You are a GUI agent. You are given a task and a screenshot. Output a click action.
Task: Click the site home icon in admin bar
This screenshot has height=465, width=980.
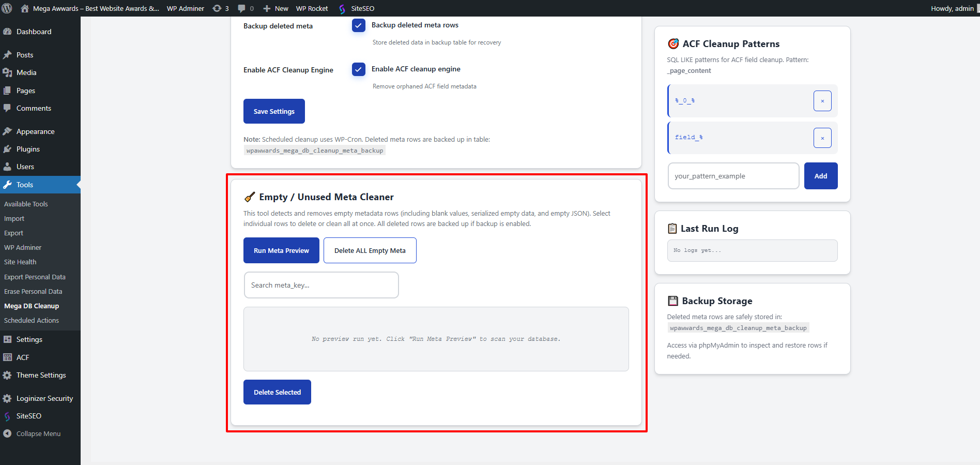pos(25,8)
